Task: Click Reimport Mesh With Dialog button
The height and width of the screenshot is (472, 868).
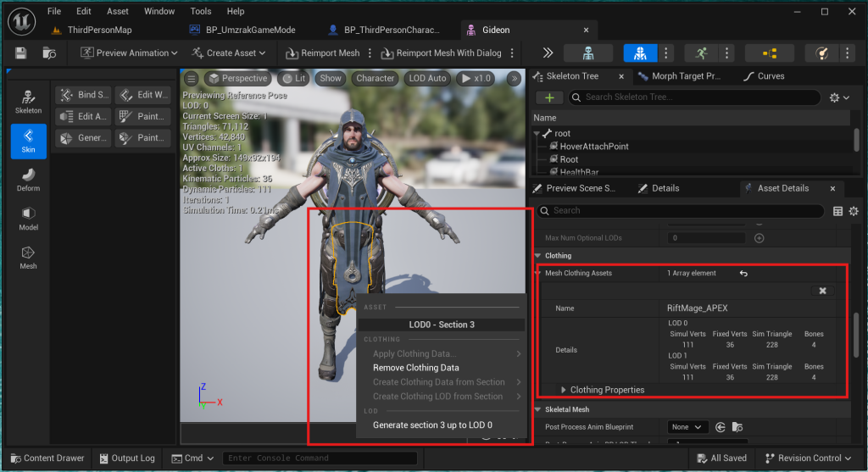Action: click(441, 53)
